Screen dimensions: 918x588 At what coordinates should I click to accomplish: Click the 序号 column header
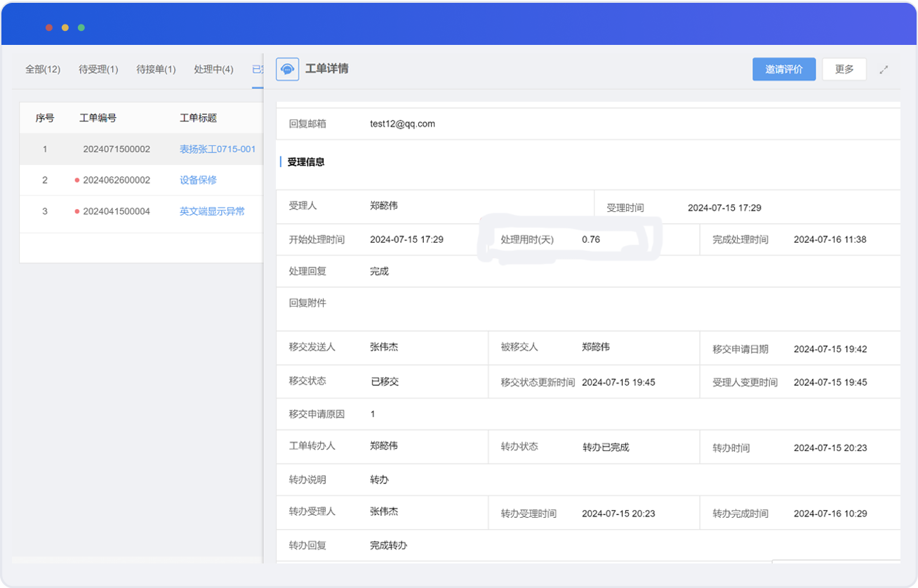pos(45,118)
